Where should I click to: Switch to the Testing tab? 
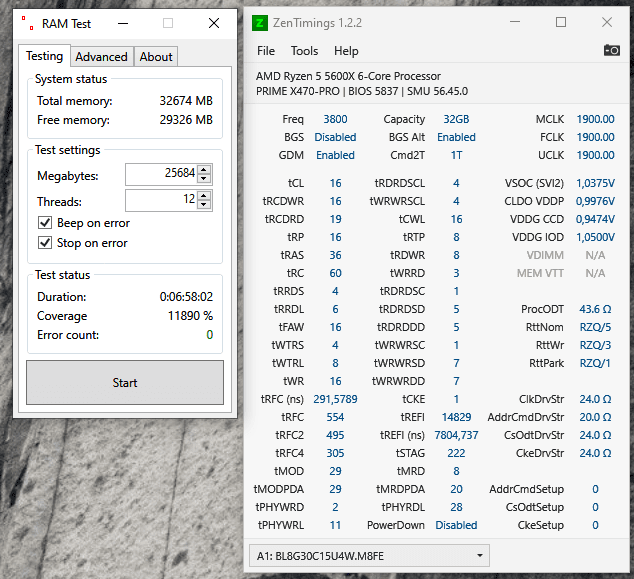coord(44,56)
